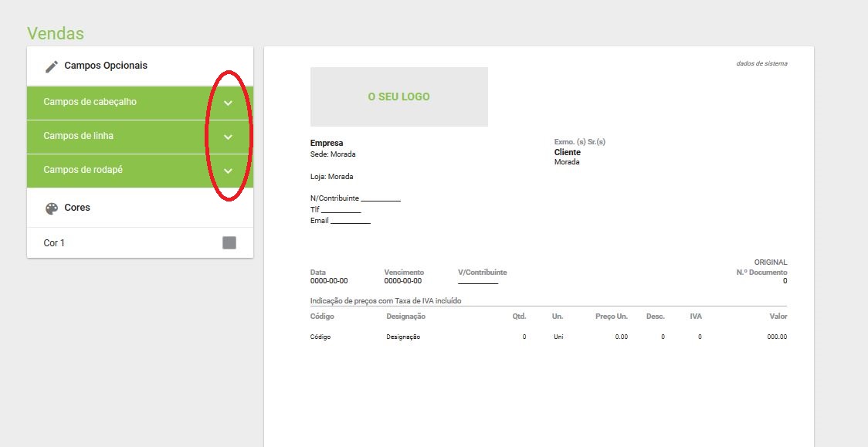Click the N.º Documento label
The width and height of the screenshot is (868, 447).
tap(761, 273)
